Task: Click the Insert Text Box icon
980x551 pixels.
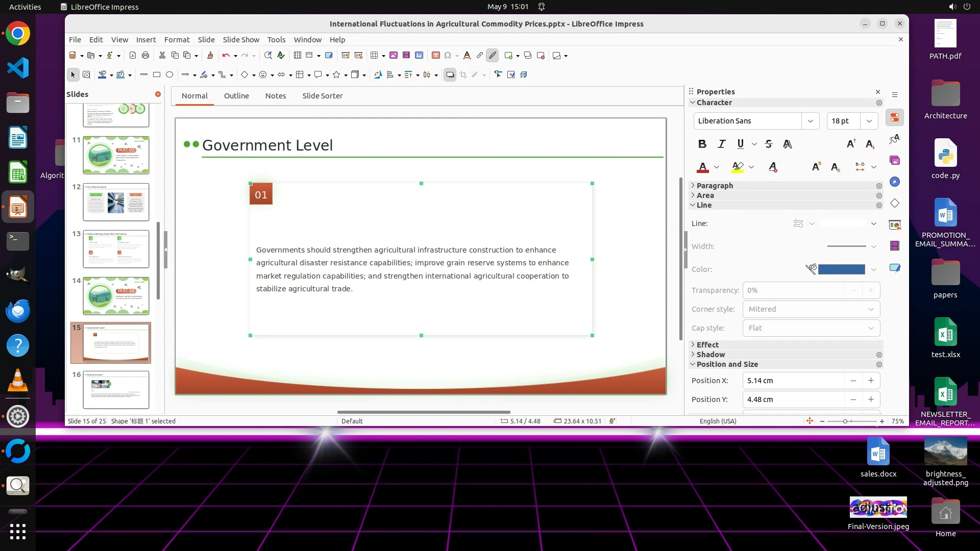Action: [435, 56]
